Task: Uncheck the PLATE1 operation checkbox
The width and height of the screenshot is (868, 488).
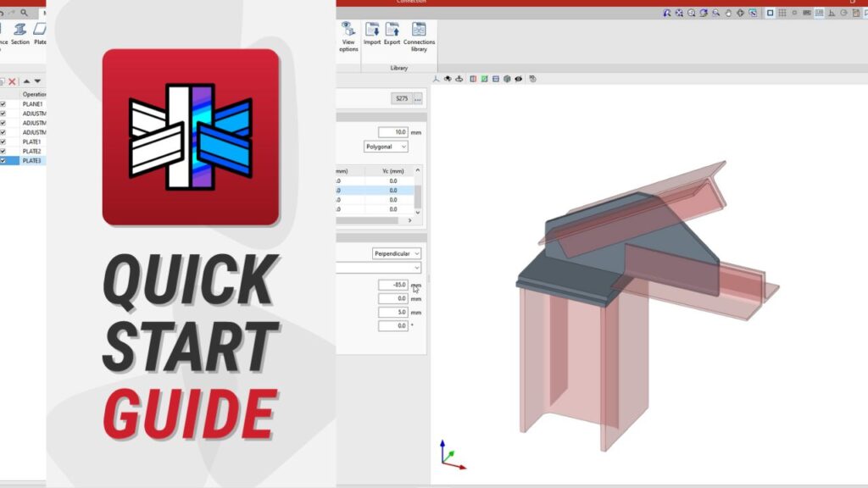Action: tap(3, 142)
